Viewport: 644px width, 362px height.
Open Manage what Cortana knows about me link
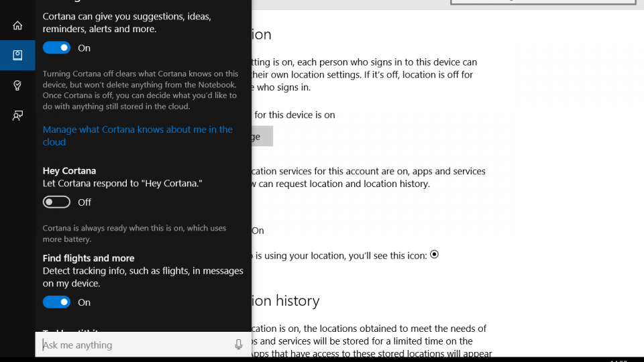tap(138, 135)
